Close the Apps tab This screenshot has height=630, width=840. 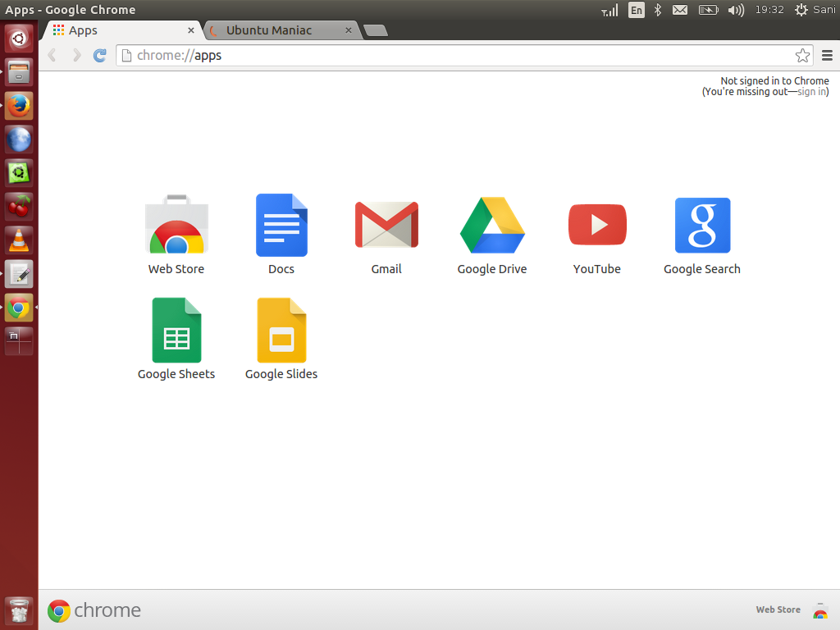tap(190, 30)
